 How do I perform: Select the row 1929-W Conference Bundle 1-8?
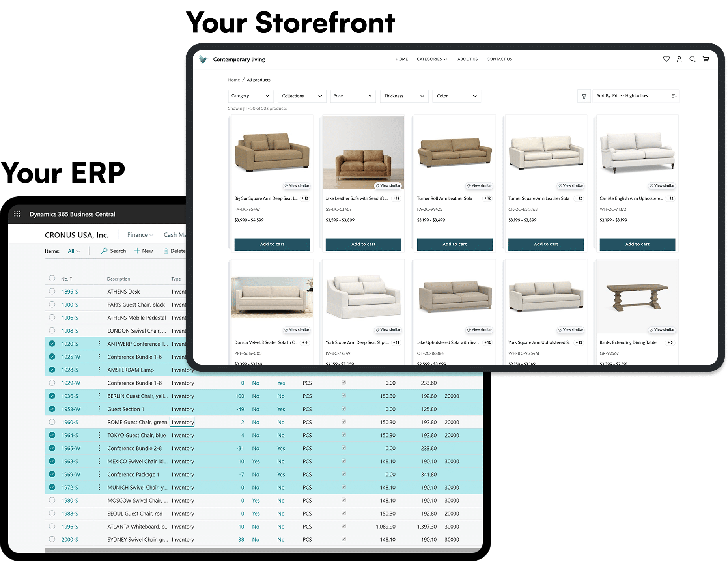[52, 383]
